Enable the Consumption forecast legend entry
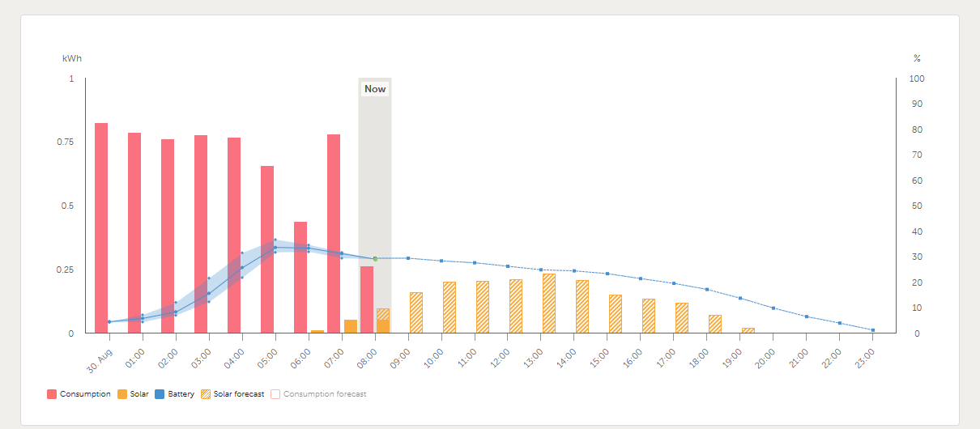The height and width of the screenshot is (429, 980). click(x=318, y=394)
